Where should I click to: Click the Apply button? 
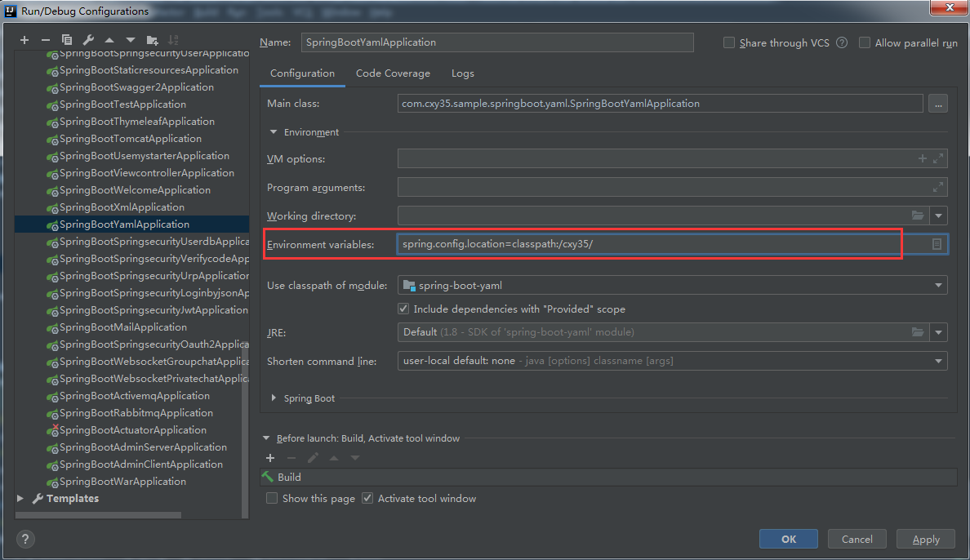[x=925, y=539]
